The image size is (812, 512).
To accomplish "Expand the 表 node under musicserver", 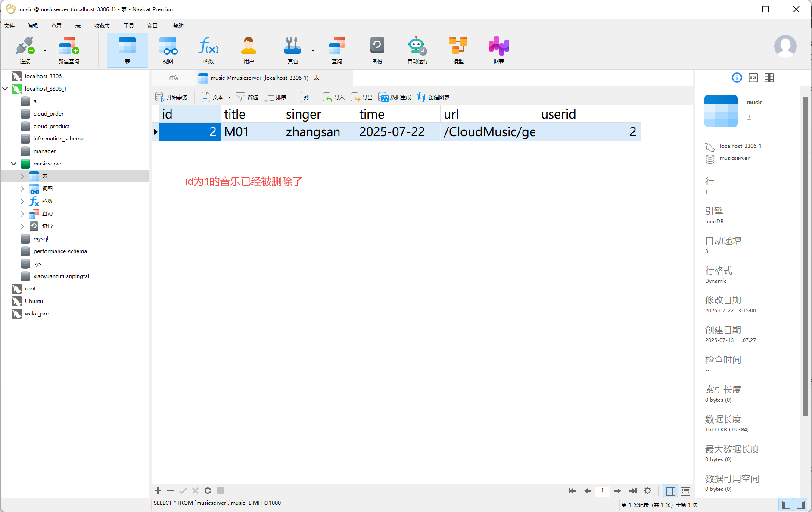I will (22, 176).
